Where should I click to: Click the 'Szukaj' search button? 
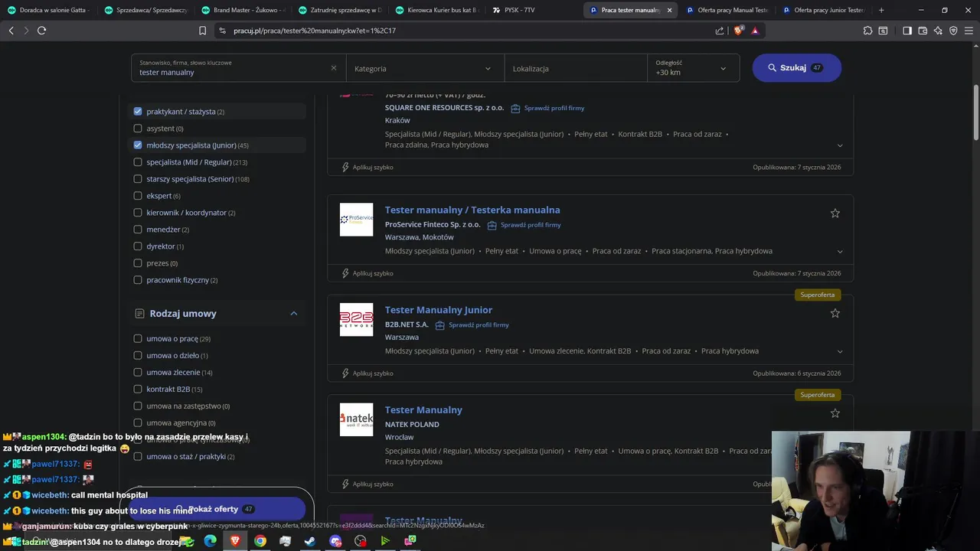coord(796,67)
